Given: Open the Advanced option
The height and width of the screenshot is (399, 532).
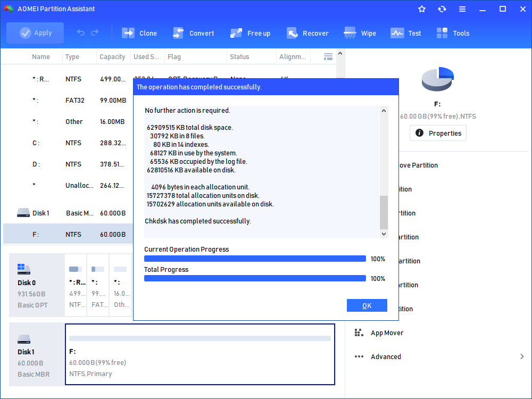Looking at the screenshot, I should pos(386,356).
